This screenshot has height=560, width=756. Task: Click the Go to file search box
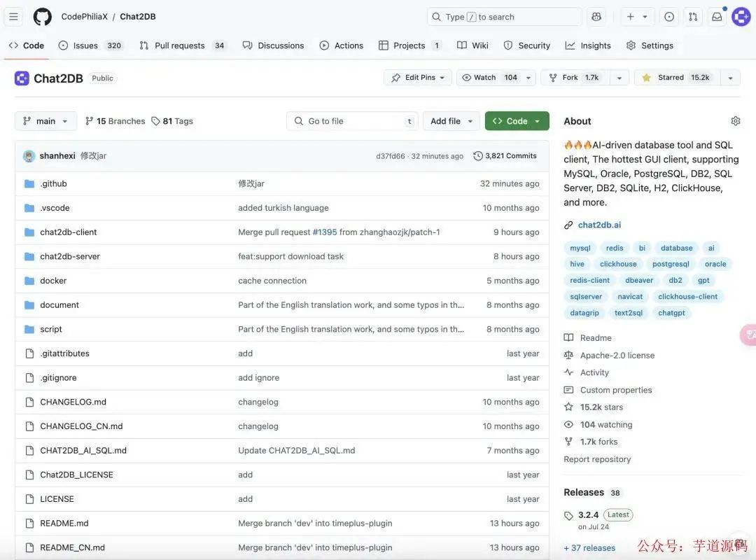pyautogui.click(x=352, y=121)
